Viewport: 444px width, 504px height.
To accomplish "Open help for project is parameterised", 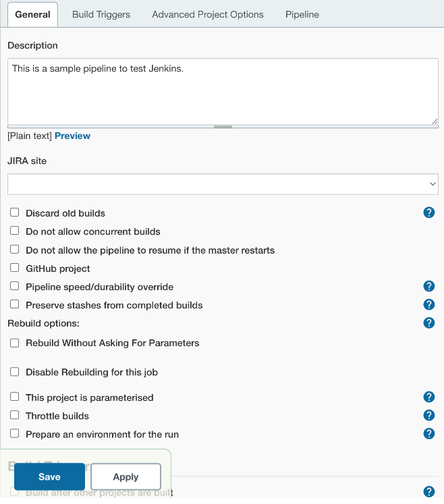I will pos(428,397).
